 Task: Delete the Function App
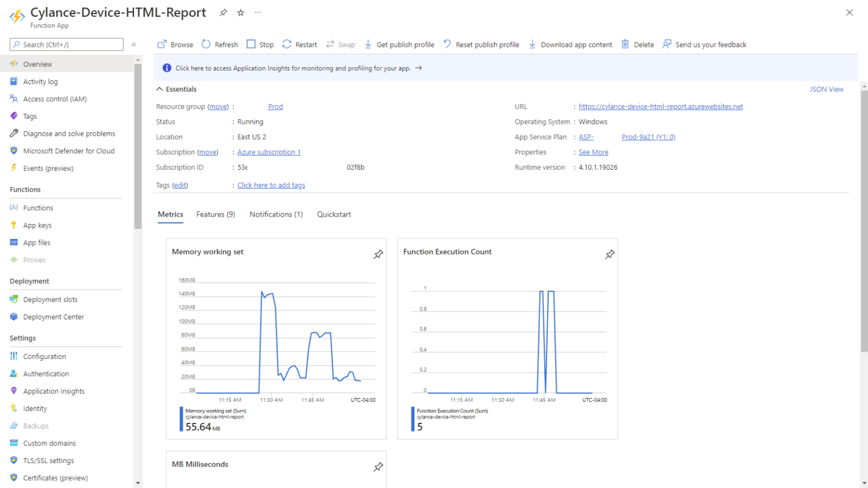point(637,45)
